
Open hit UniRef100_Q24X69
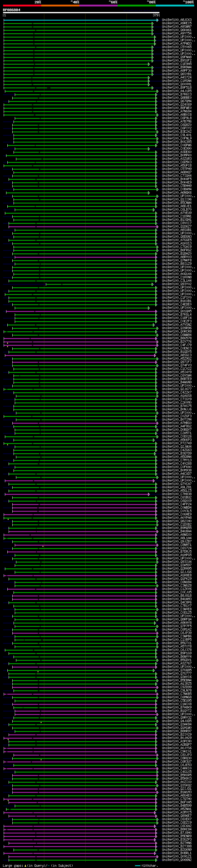[x=177, y=104]
